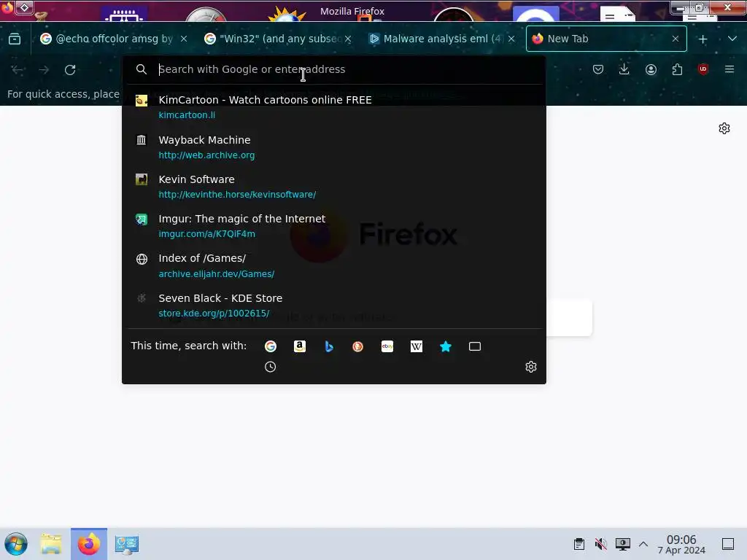Viewport: 747px width, 560px height.
Task: Search this time with Bing
Action: 329,346
